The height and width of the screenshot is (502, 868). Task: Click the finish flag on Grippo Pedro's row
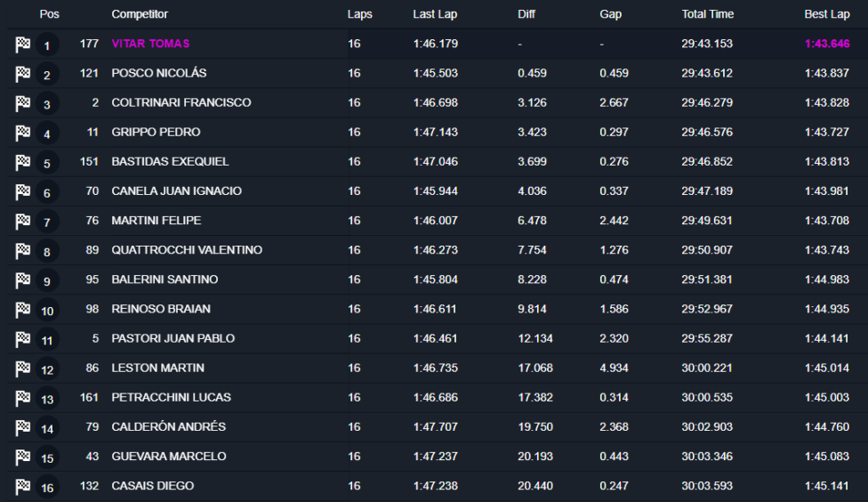22,133
